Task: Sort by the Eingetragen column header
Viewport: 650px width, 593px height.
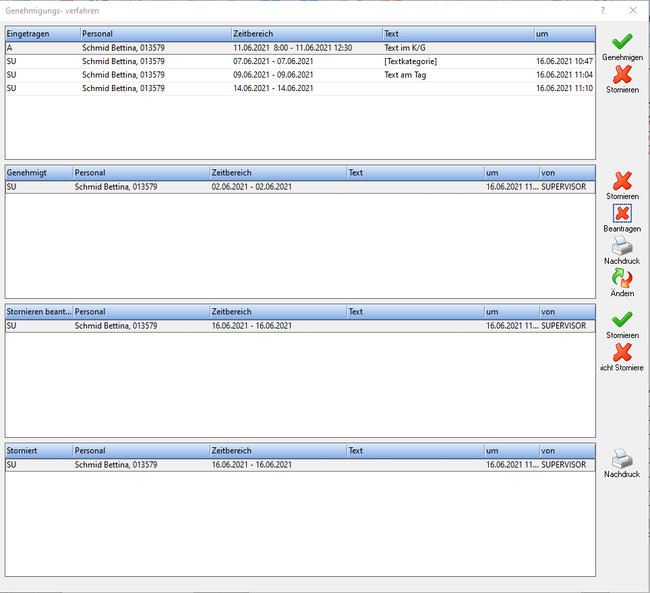Action: coord(42,33)
